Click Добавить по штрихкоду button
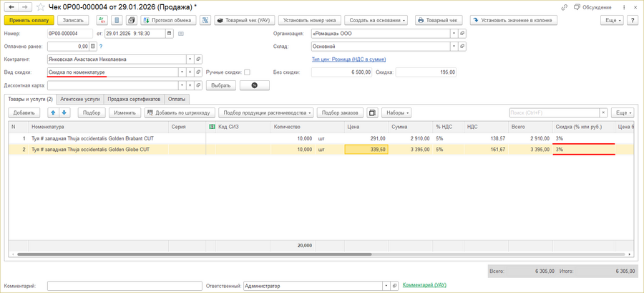The image size is (644, 293). pos(180,112)
